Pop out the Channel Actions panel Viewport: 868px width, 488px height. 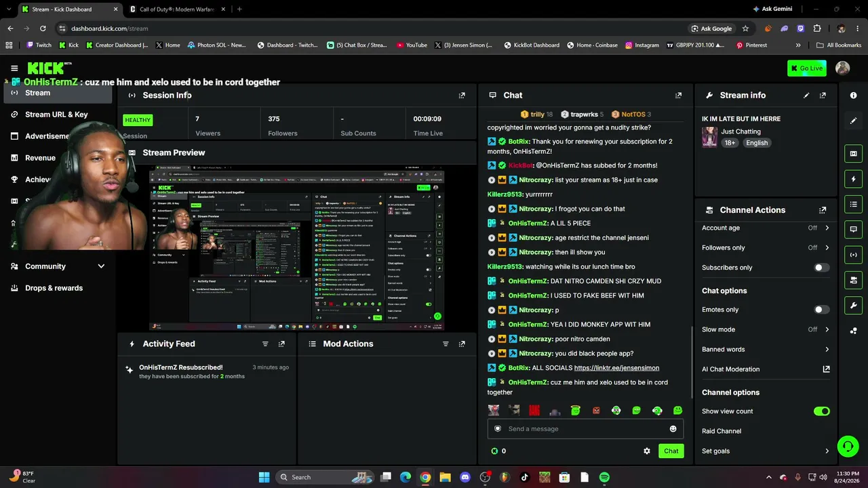coord(823,210)
